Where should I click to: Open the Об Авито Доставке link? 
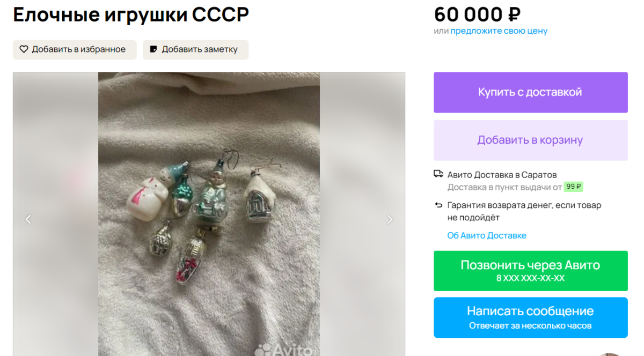click(x=487, y=235)
